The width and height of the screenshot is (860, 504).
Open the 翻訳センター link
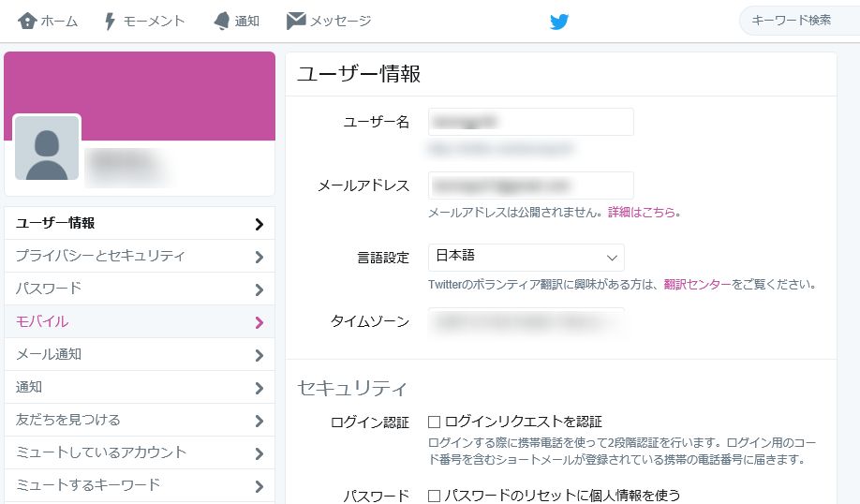pyautogui.click(x=698, y=285)
